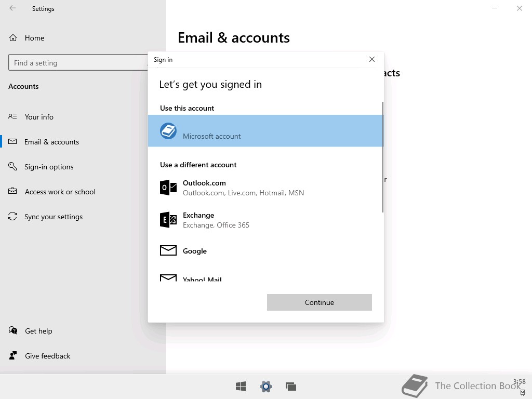Close the Sign in dialog

(372, 59)
